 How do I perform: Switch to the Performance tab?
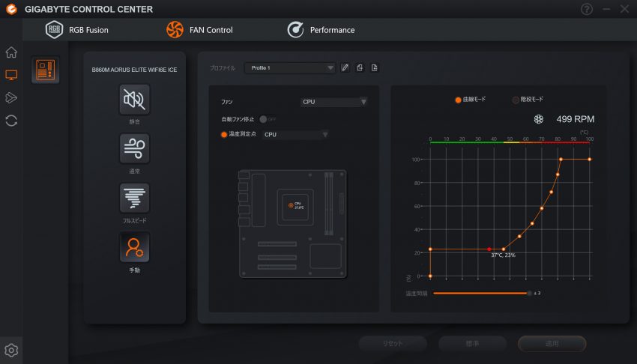[x=321, y=30]
